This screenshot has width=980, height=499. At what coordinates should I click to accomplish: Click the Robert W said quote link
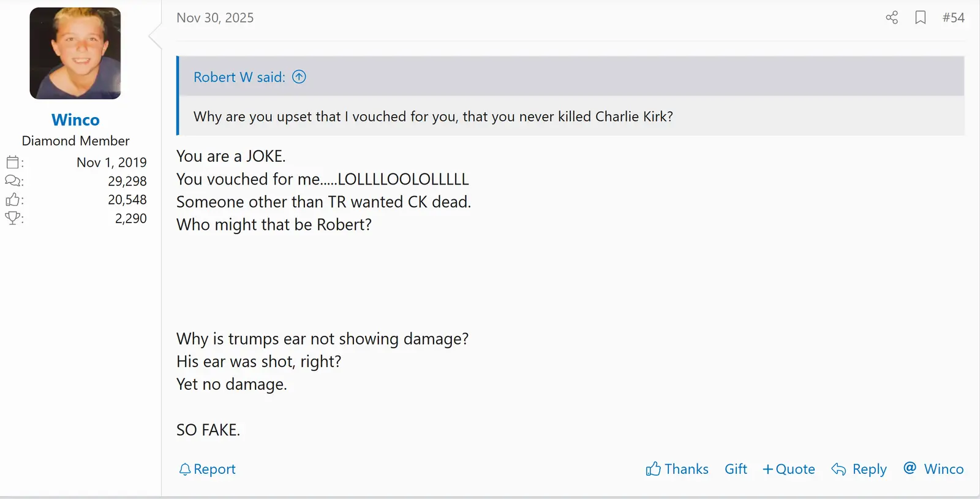[x=239, y=77]
